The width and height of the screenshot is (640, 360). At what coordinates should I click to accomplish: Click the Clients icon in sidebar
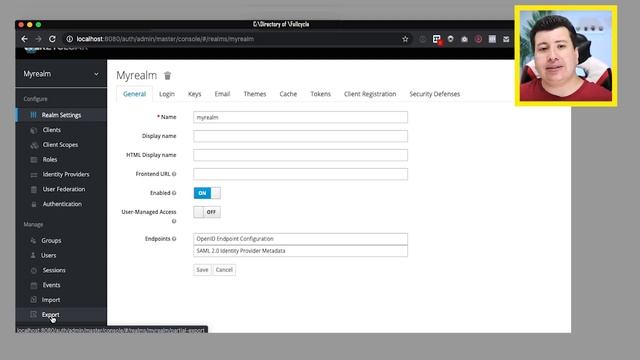point(33,130)
